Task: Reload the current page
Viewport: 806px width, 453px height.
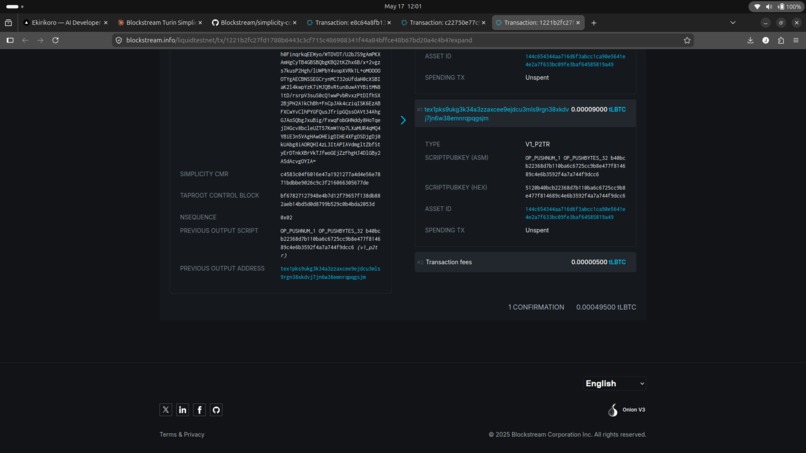Action: coord(55,40)
